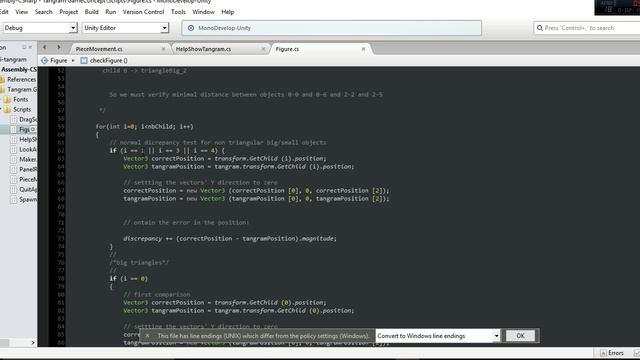Open the Spawn script file
The image size is (640, 360).
click(28, 200)
